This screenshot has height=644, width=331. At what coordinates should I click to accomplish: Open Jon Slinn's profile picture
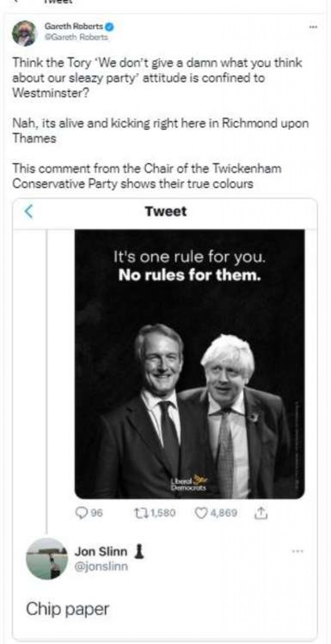pyautogui.click(x=47, y=559)
